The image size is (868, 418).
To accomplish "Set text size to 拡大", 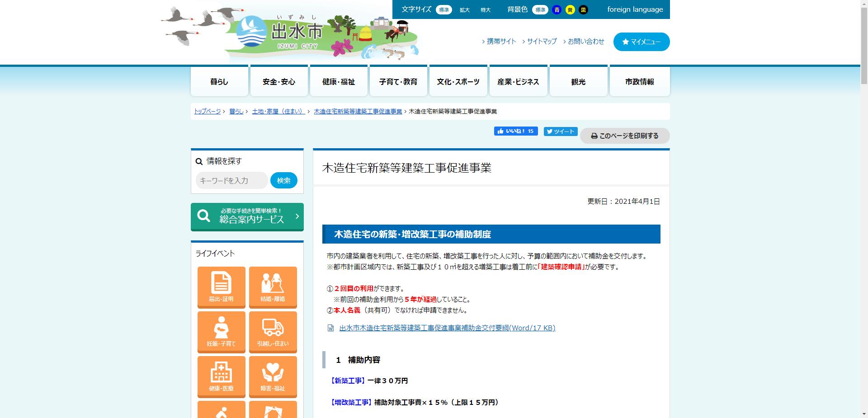I will tap(464, 9).
